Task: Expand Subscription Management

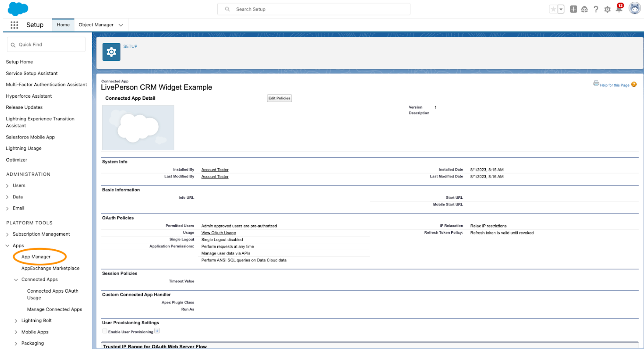Action: (x=7, y=235)
